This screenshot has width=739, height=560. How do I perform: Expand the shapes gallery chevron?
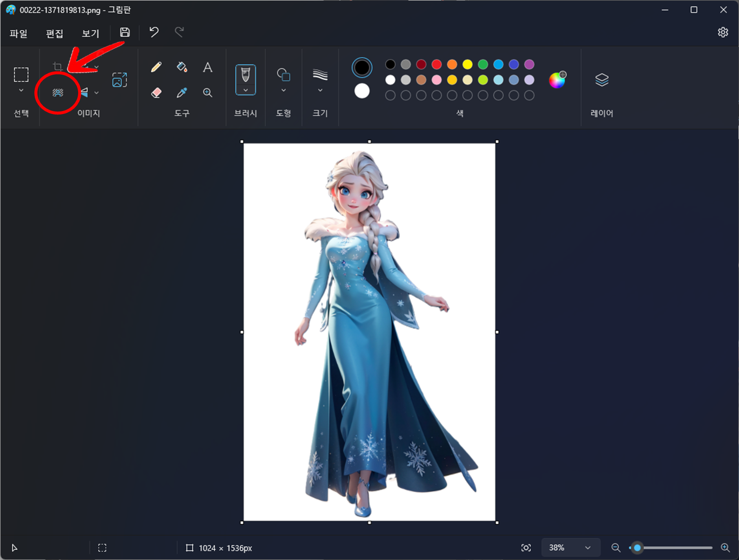click(284, 91)
